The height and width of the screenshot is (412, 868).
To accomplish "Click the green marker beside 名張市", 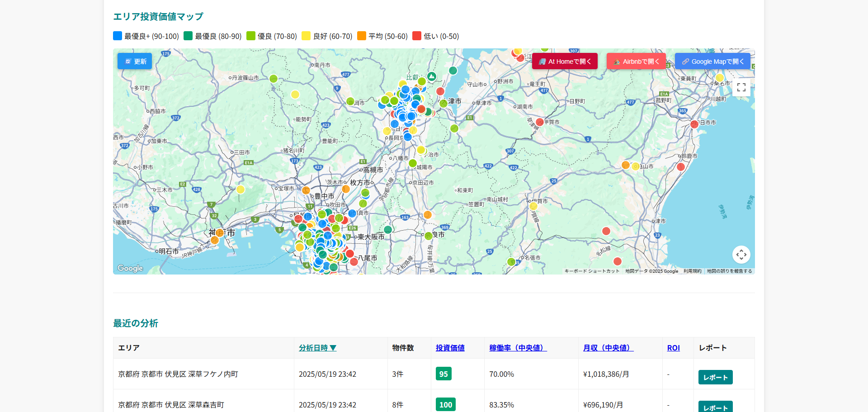I will (511, 261).
